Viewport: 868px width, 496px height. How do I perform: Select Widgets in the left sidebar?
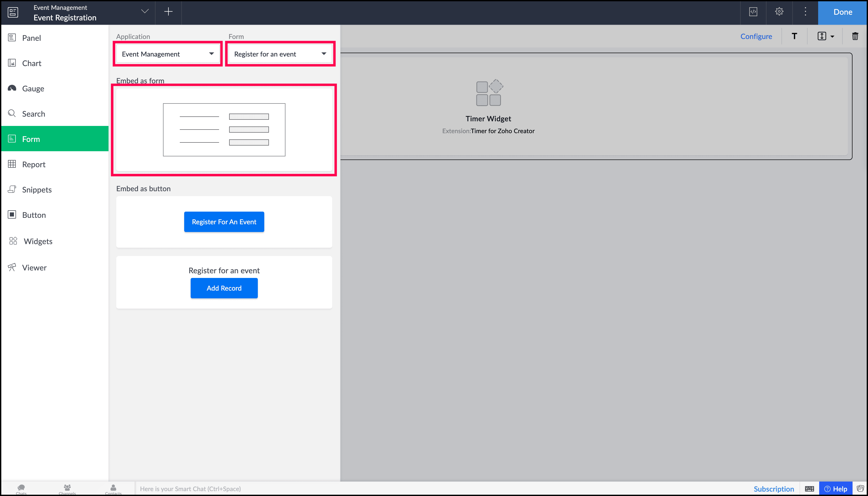coord(38,241)
